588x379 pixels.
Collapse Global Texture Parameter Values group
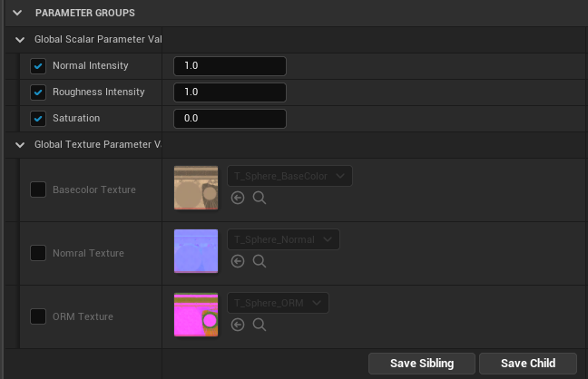20,145
